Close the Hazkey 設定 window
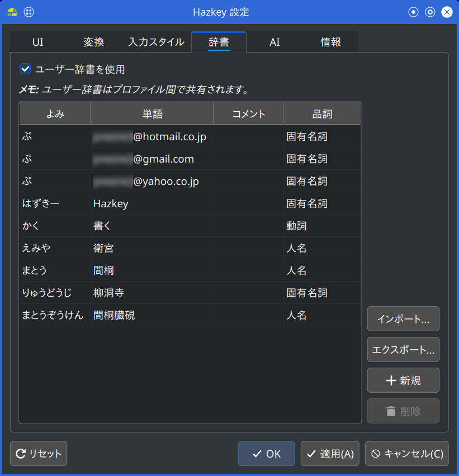Viewport: 459px width, 476px height. pos(447,12)
